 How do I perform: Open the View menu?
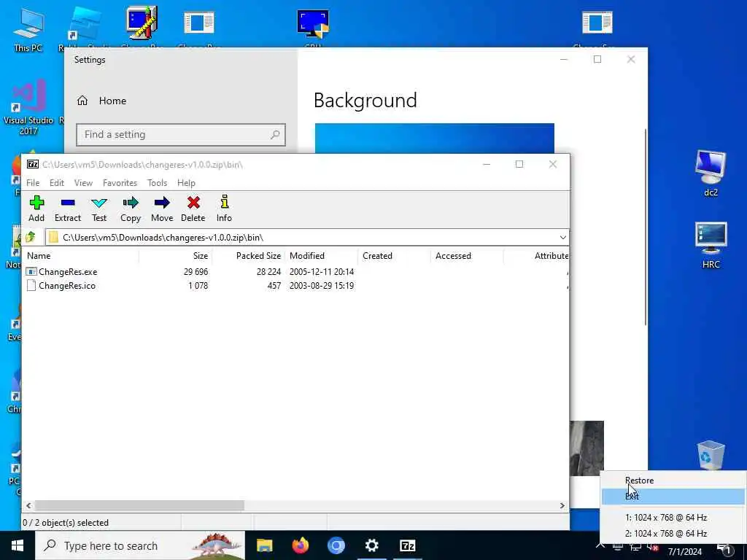tap(83, 183)
